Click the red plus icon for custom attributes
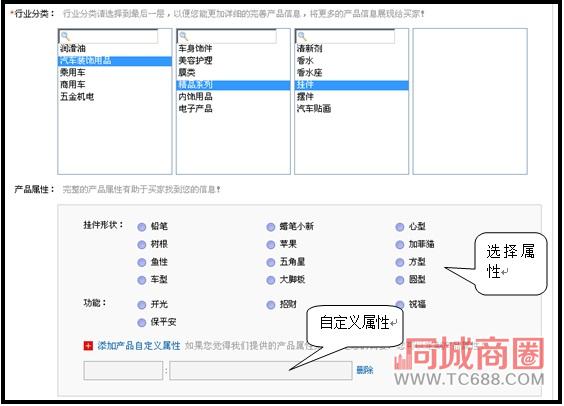 (x=88, y=346)
